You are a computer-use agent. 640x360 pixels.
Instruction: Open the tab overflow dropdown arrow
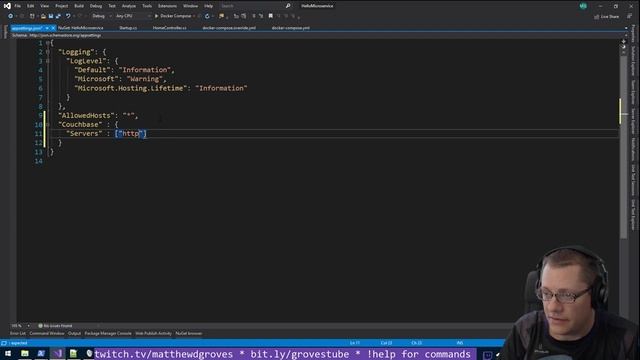tap(626, 28)
